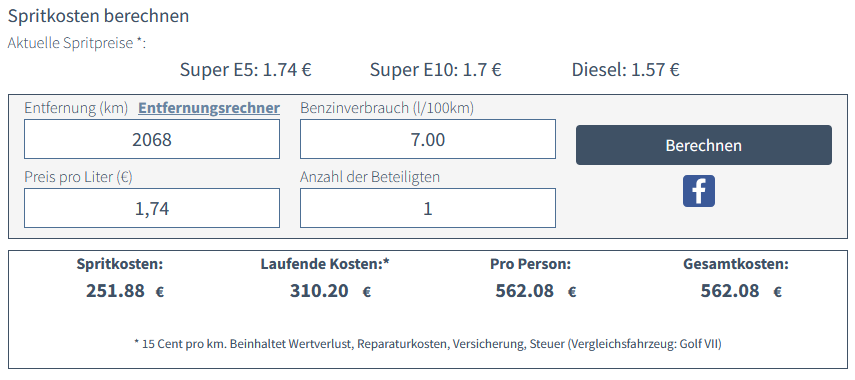Share via the Facebook icon
This screenshot has width=855, height=380.
699,191
